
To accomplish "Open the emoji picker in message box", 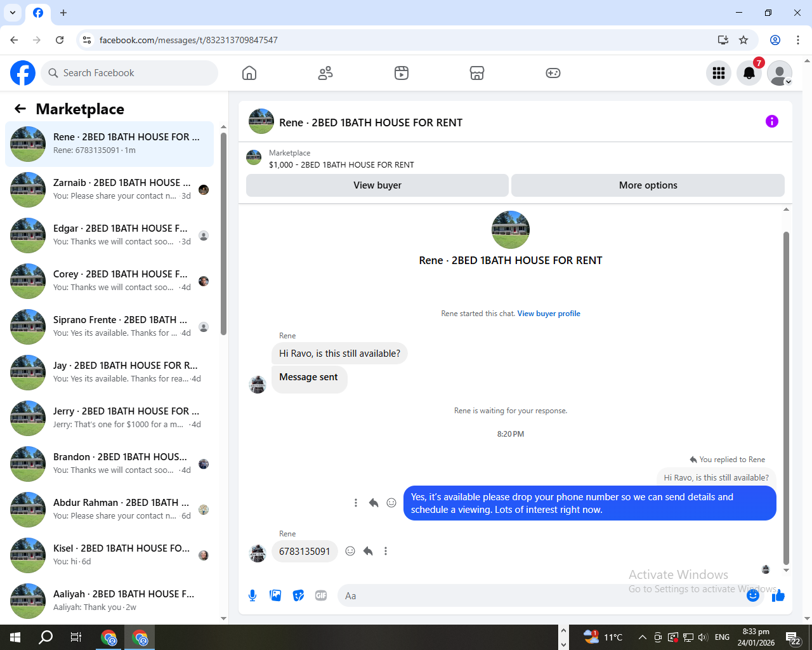I will point(753,595).
